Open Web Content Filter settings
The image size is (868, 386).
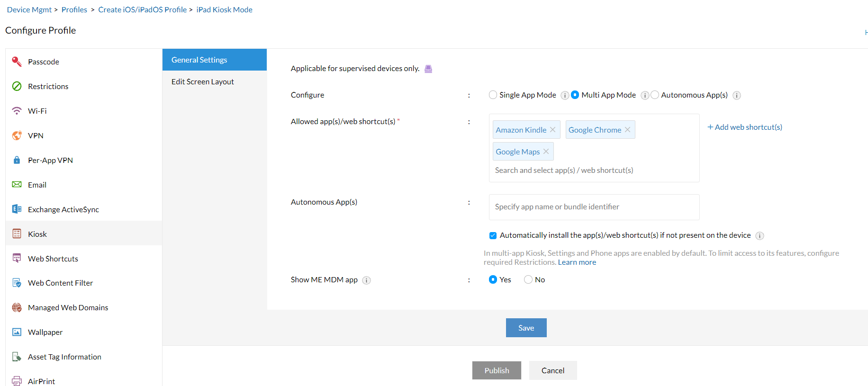pyautogui.click(x=60, y=283)
